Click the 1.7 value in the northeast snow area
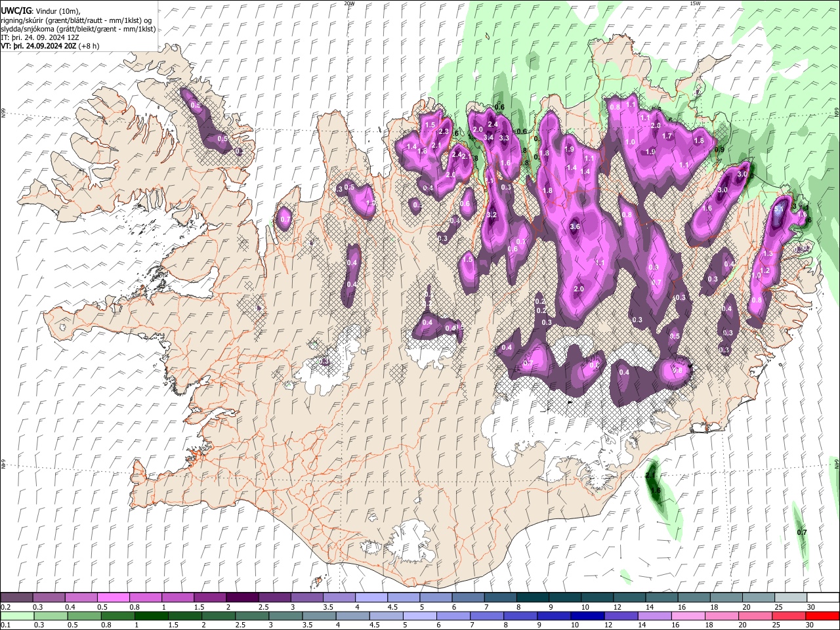Viewport: 840px width, 630px height. point(667,136)
